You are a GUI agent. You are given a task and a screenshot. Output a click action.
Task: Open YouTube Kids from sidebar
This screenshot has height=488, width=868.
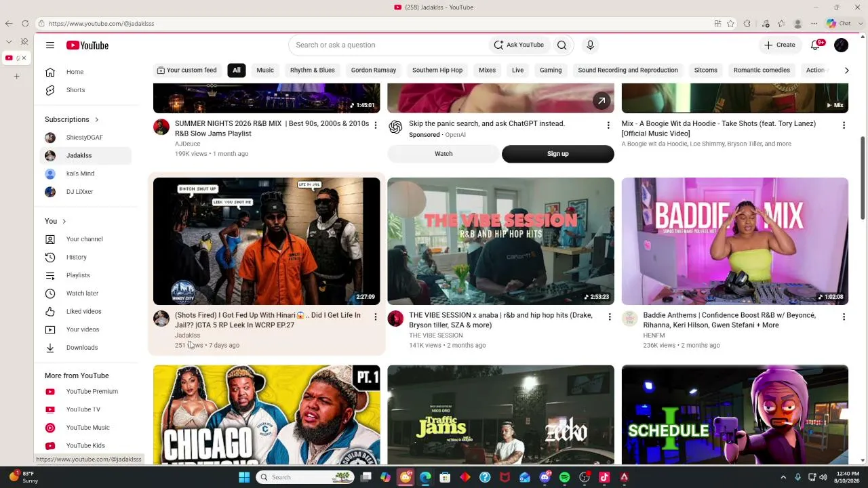coord(85,446)
